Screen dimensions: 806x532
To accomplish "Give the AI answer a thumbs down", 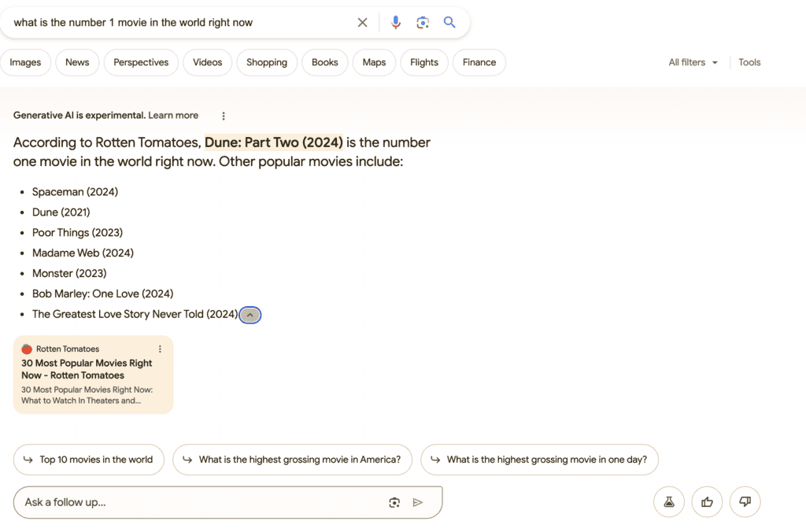I will pos(745,501).
